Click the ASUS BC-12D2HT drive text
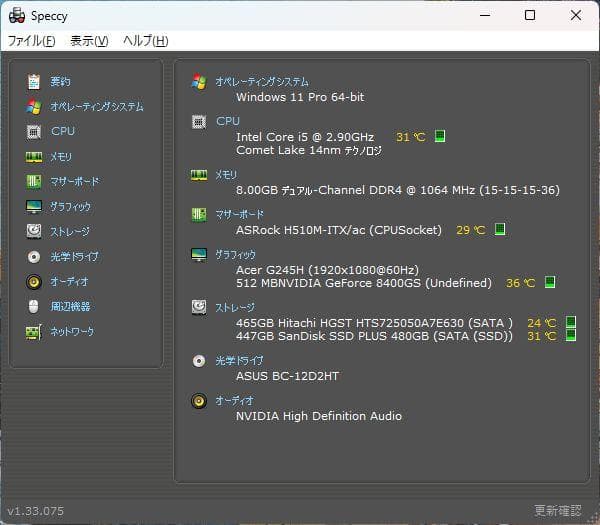The height and width of the screenshot is (525, 600). click(287, 376)
